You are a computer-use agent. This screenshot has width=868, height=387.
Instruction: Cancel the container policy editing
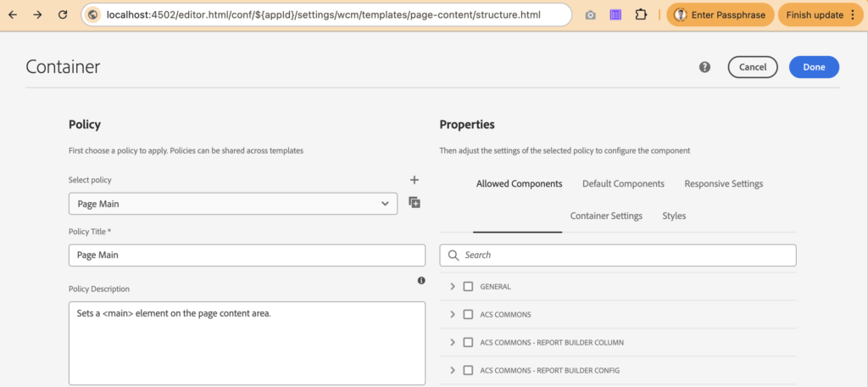752,67
